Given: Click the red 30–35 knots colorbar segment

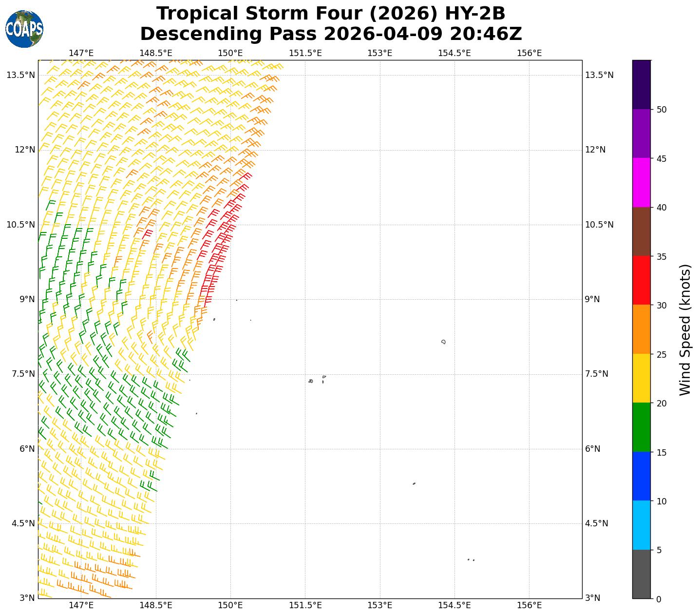Looking at the screenshot, I should [x=641, y=280].
